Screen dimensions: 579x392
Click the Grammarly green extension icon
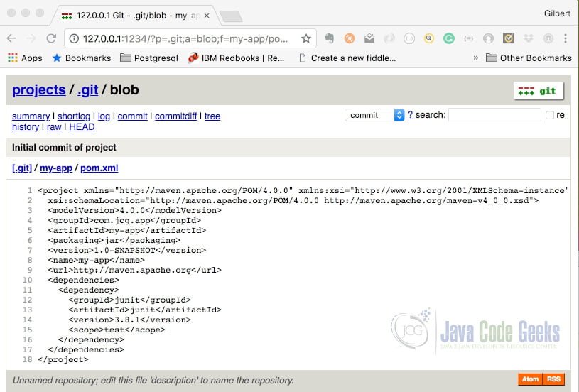(x=449, y=38)
